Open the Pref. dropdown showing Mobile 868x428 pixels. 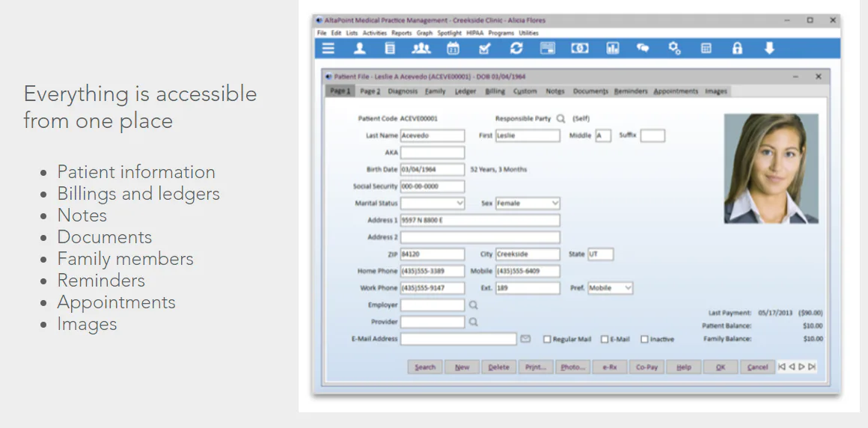(x=610, y=288)
